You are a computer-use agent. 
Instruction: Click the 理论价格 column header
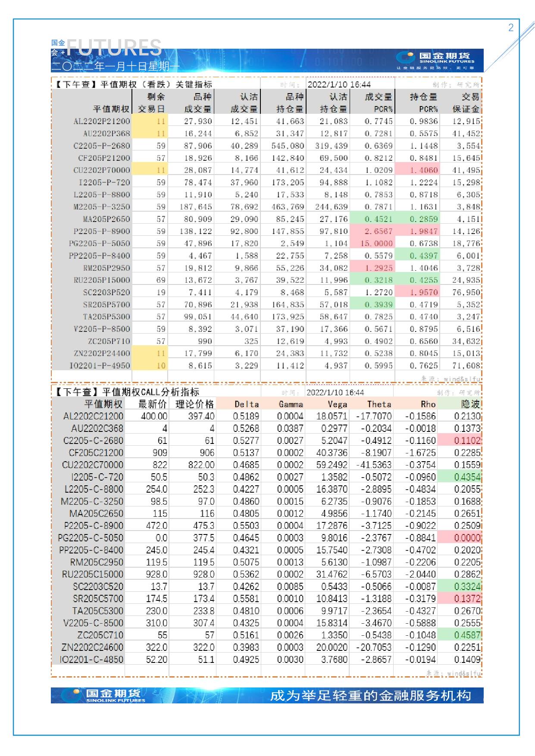point(195,404)
